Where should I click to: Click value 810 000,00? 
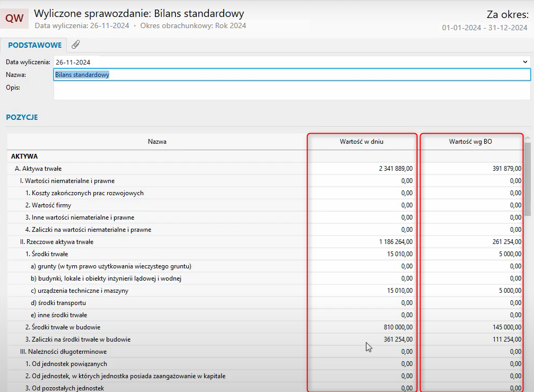click(398, 327)
